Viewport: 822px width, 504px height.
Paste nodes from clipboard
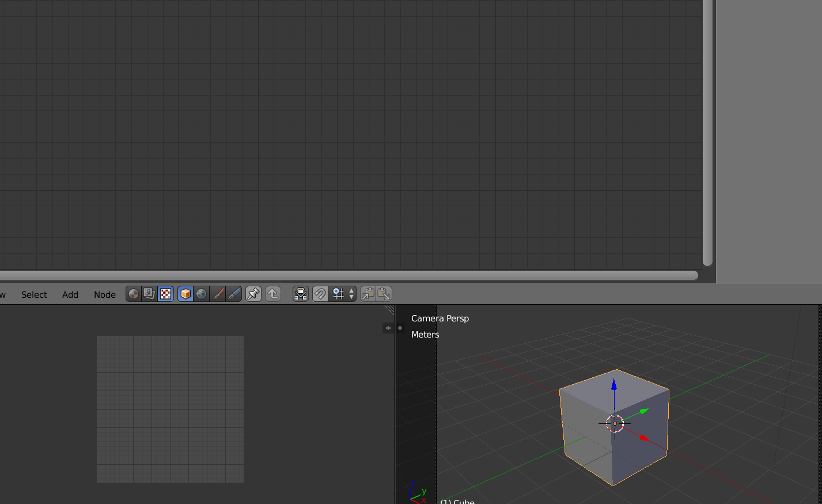click(384, 294)
